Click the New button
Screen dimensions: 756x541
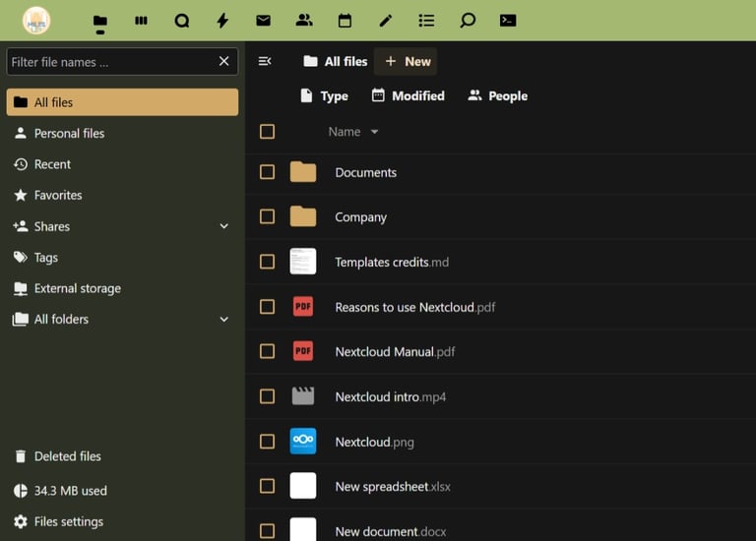coord(407,61)
